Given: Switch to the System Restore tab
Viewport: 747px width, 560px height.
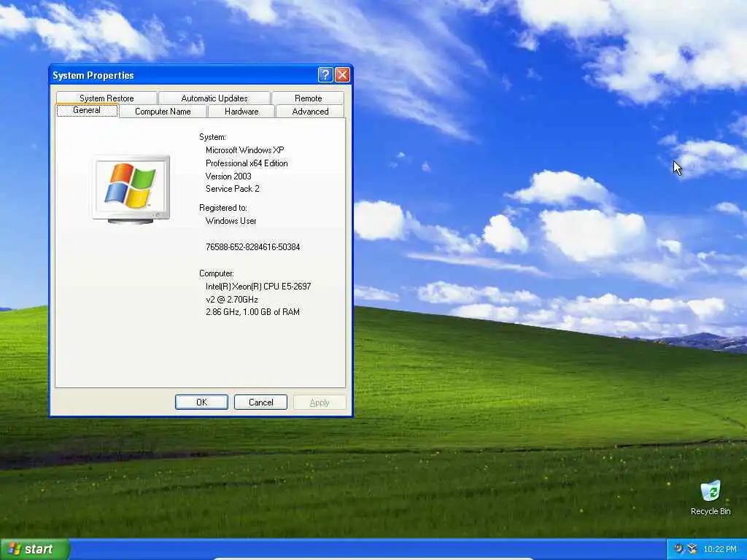Looking at the screenshot, I should point(107,98).
